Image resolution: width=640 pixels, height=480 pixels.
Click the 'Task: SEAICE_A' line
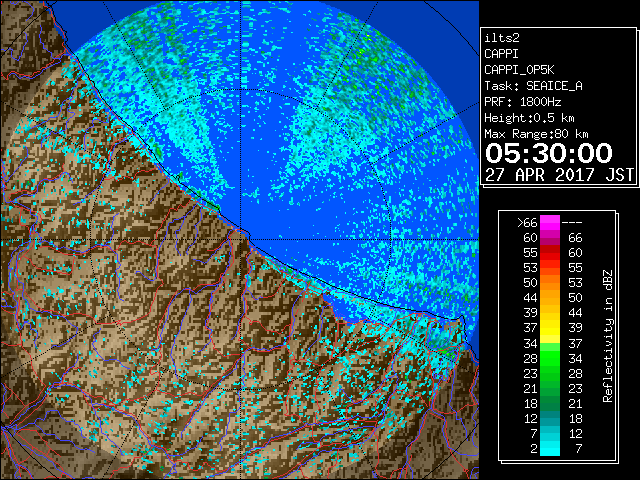pos(533,86)
